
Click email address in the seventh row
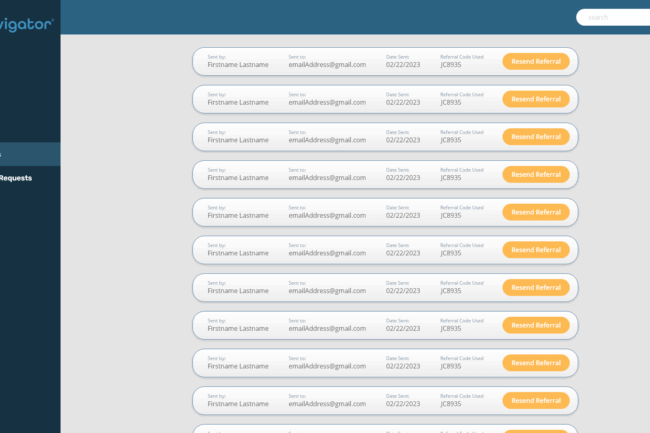point(327,291)
